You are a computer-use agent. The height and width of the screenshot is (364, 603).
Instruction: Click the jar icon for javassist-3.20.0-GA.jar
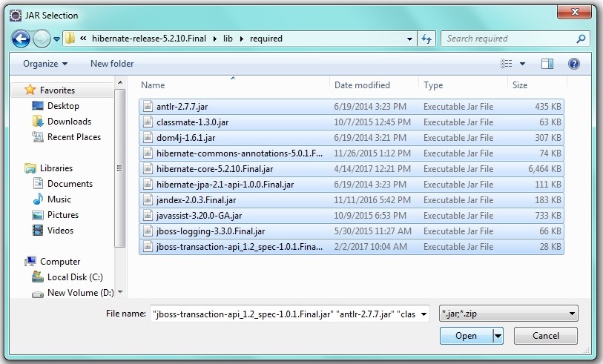(x=148, y=216)
